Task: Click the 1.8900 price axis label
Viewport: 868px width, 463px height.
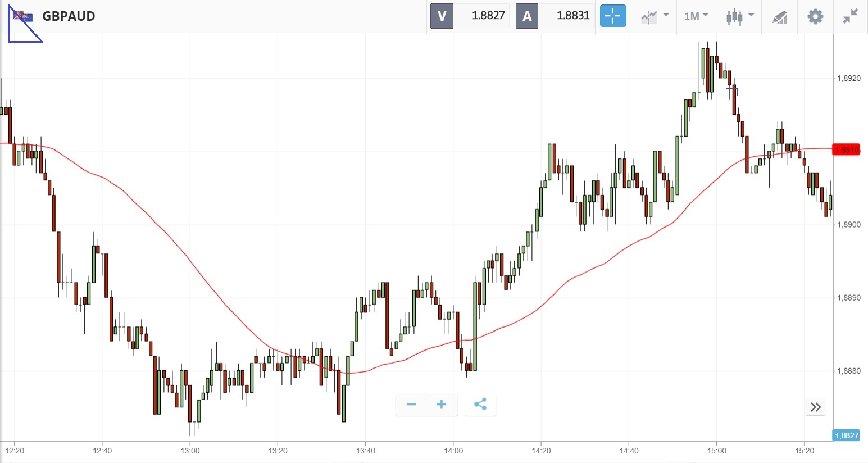Action: pyautogui.click(x=848, y=225)
